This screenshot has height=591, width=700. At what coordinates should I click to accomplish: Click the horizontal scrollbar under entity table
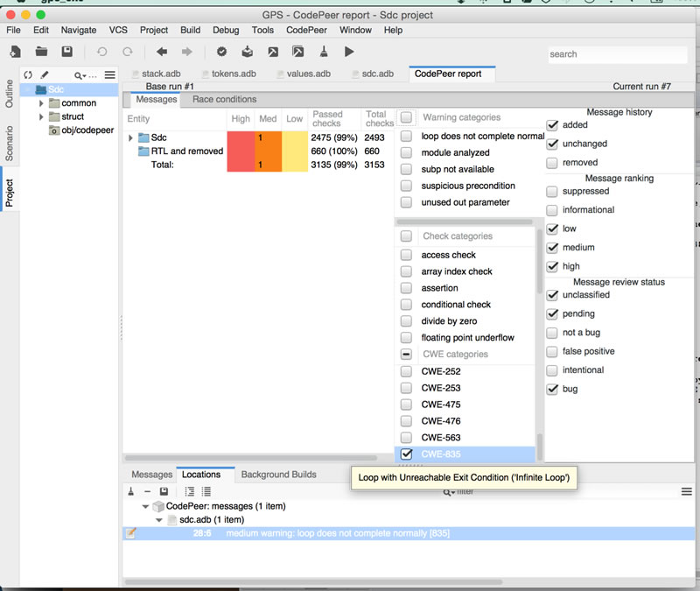pos(251,457)
